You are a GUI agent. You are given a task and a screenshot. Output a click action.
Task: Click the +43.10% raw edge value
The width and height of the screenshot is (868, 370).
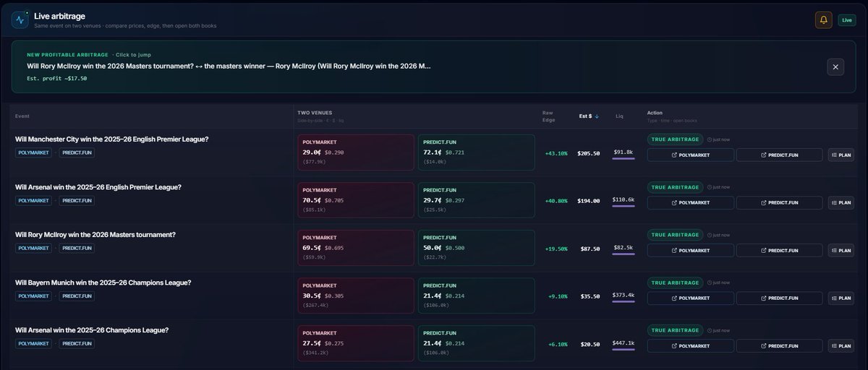556,153
